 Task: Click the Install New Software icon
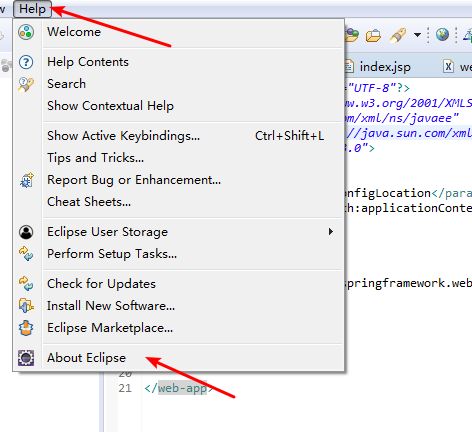pos(26,306)
